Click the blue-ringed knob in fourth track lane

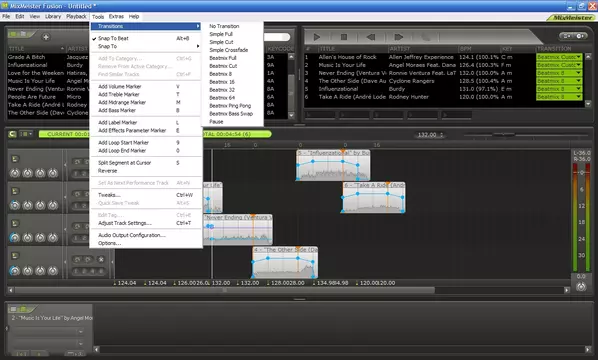coord(14,271)
